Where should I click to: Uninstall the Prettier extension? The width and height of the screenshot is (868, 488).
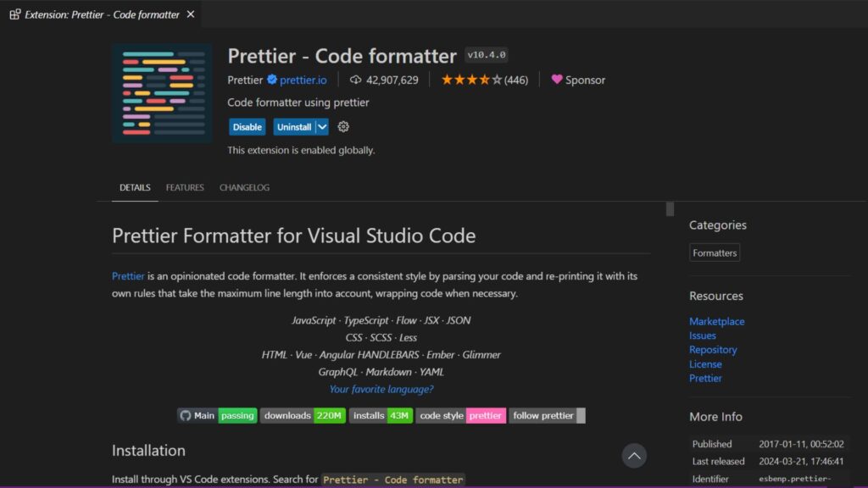pos(294,127)
